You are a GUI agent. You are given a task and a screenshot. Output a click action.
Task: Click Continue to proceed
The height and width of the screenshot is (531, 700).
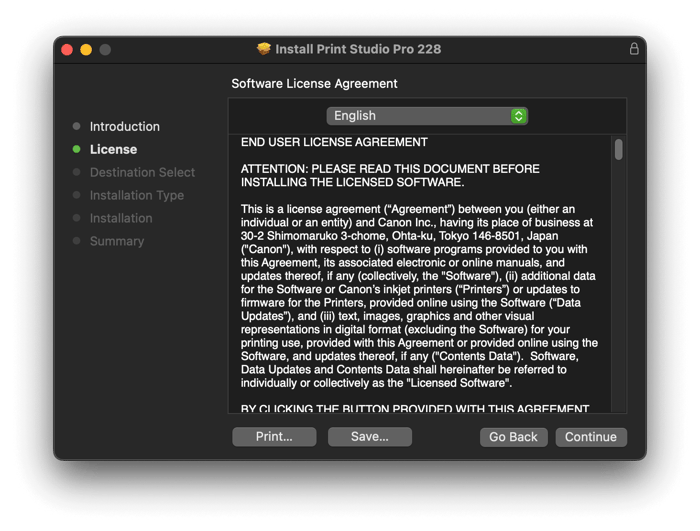click(x=591, y=437)
